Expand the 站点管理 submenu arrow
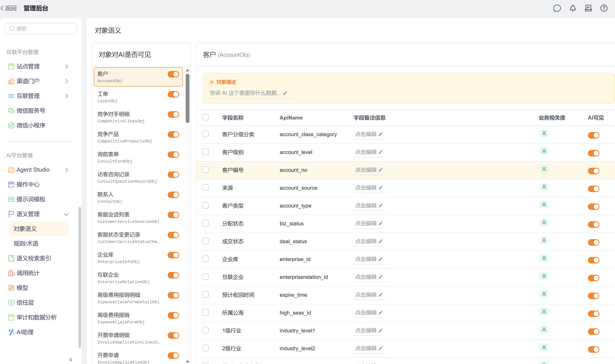This screenshot has height=364, width=615. coord(67,66)
